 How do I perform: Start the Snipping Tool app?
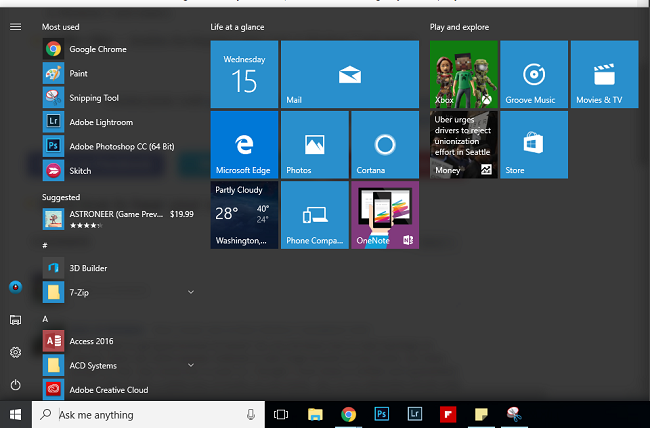point(118,98)
